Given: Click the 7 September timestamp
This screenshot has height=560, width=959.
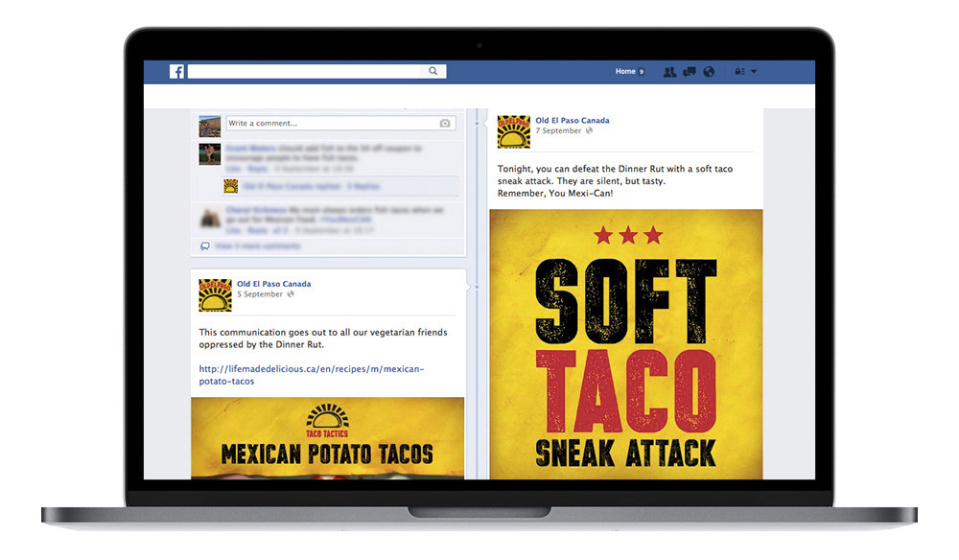Looking at the screenshot, I should point(558,130).
